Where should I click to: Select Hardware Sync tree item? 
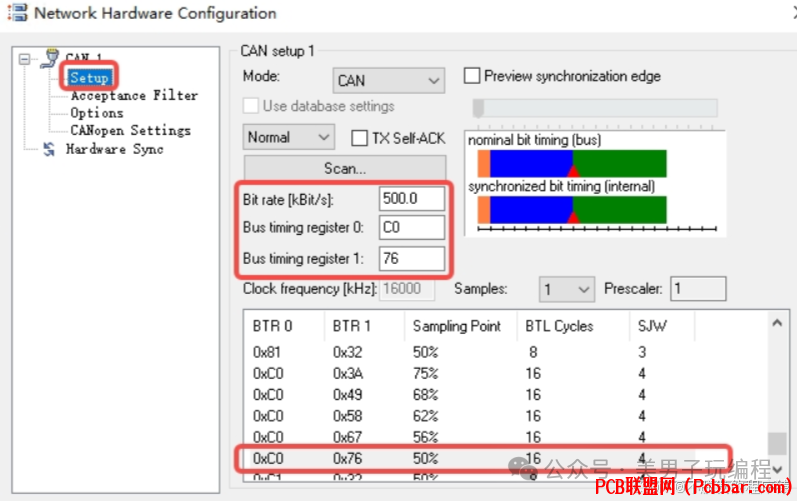[x=115, y=149]
